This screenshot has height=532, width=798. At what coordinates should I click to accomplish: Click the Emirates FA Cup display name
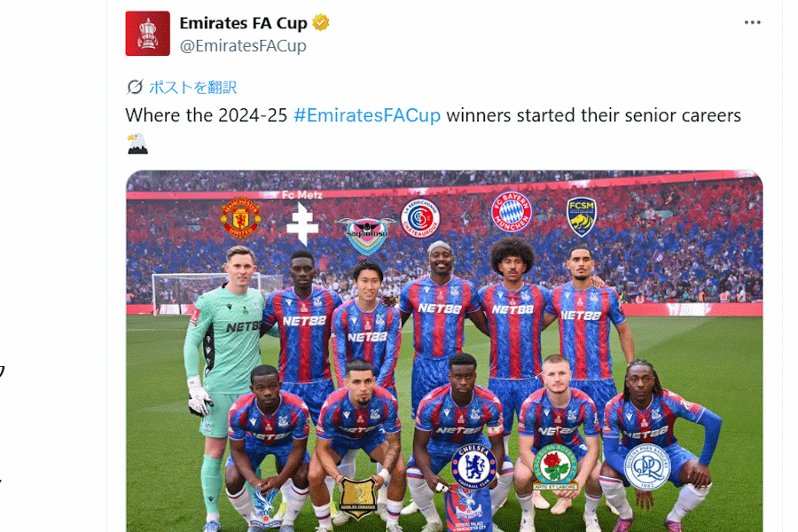[244, 23]
